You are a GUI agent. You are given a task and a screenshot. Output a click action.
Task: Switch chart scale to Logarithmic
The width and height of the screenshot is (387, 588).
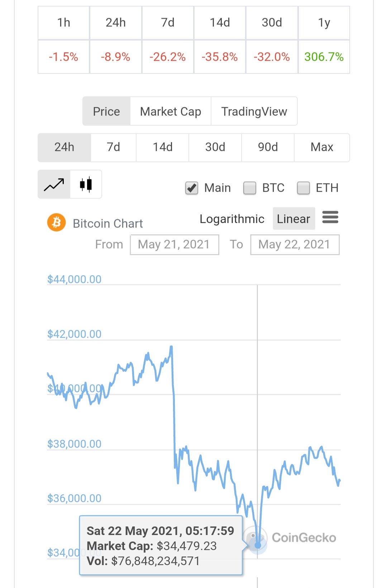(x=232, y=219)
